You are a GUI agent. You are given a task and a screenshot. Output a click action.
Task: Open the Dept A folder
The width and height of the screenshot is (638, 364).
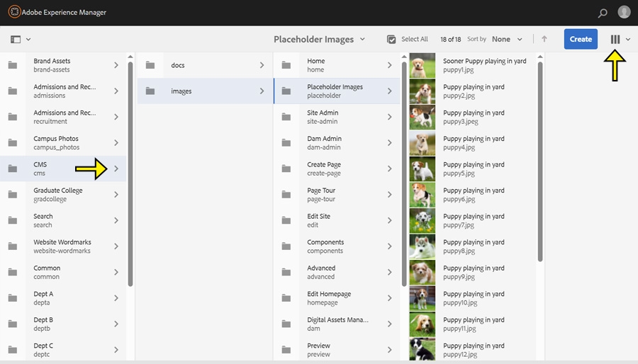pyautogui.click(x=63, y=298)
